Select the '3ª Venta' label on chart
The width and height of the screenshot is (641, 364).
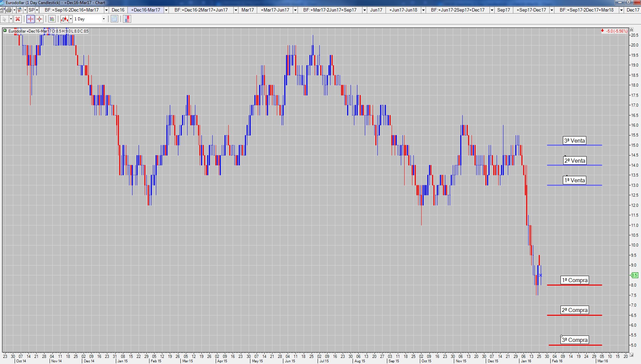pyautogui.click(x=574, y=141)
